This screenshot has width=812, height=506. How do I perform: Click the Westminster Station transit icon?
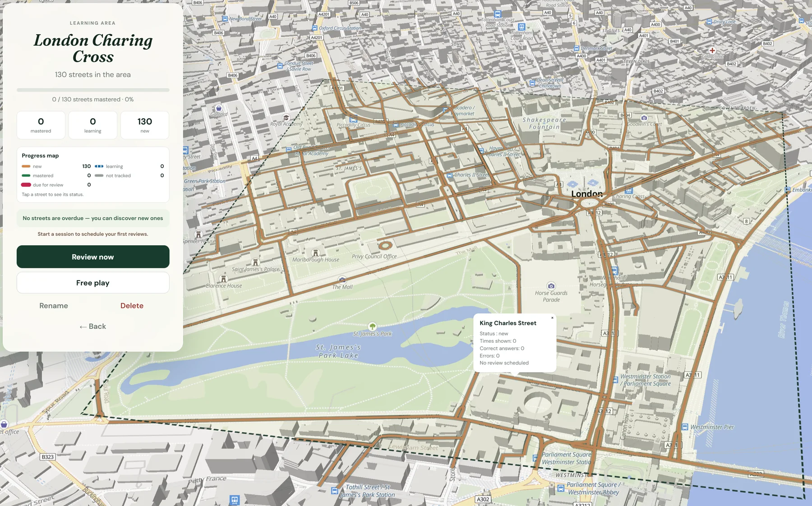(x=615, y=380)
